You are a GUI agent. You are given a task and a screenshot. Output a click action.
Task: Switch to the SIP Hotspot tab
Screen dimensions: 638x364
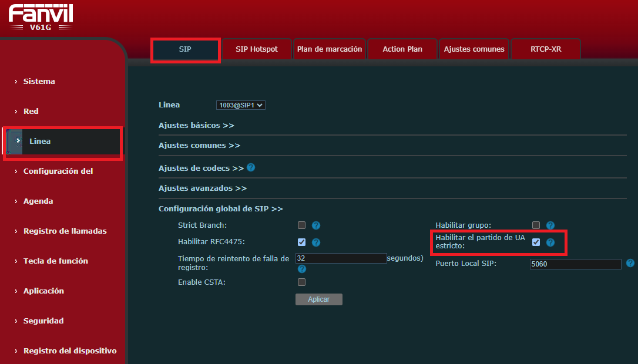tap(257, 49)
